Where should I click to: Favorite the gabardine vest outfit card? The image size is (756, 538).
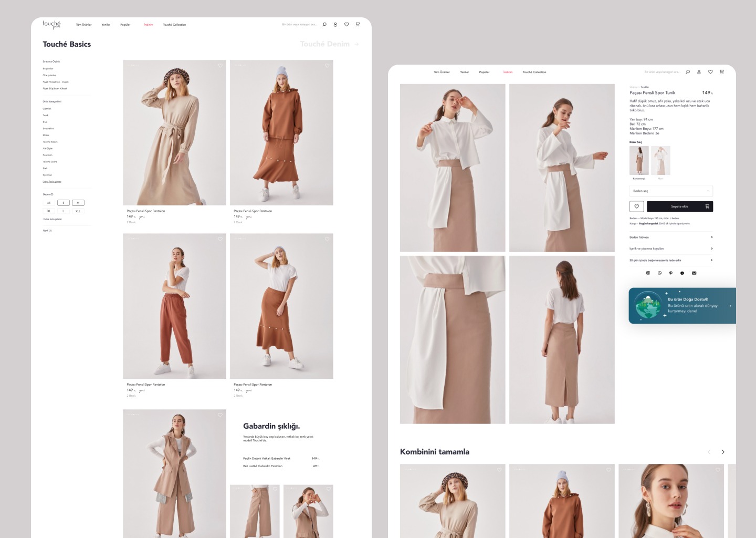click(220, 415)
